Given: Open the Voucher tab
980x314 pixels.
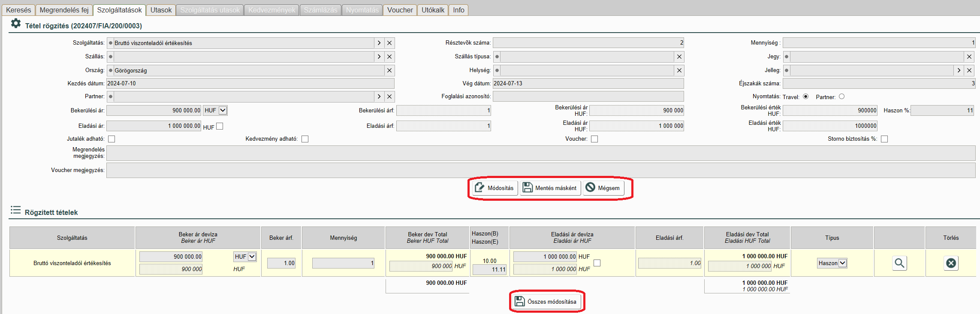Looking at the screenshot, I should pyautogui.click(x=400, y=10).
